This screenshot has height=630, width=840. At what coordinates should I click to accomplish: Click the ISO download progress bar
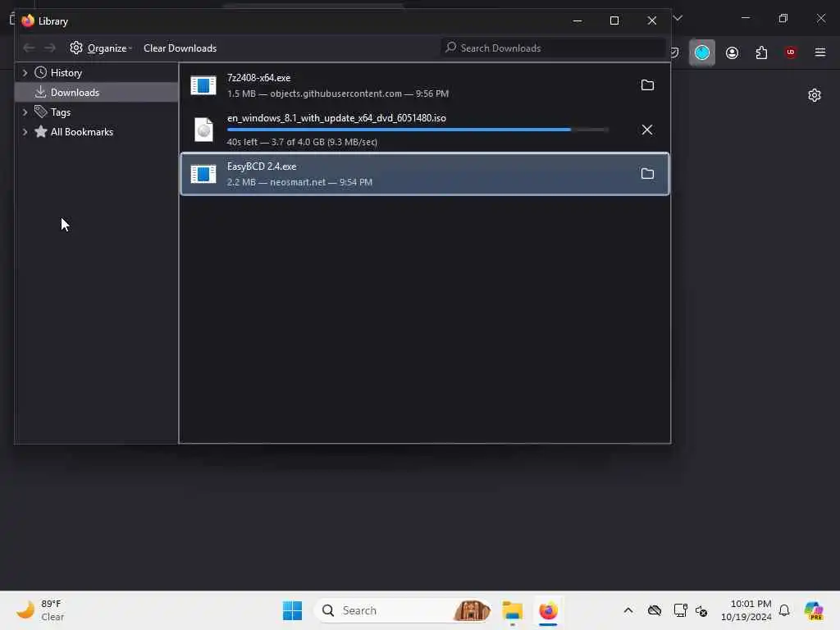pos(418,130)
